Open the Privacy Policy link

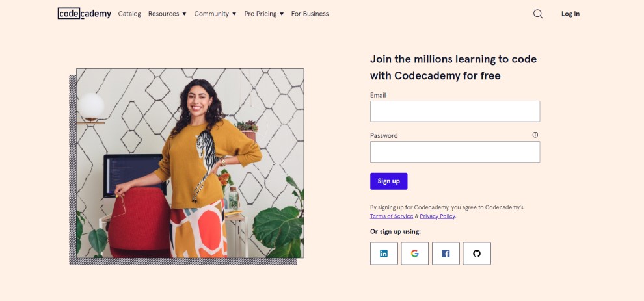point(437,216)
